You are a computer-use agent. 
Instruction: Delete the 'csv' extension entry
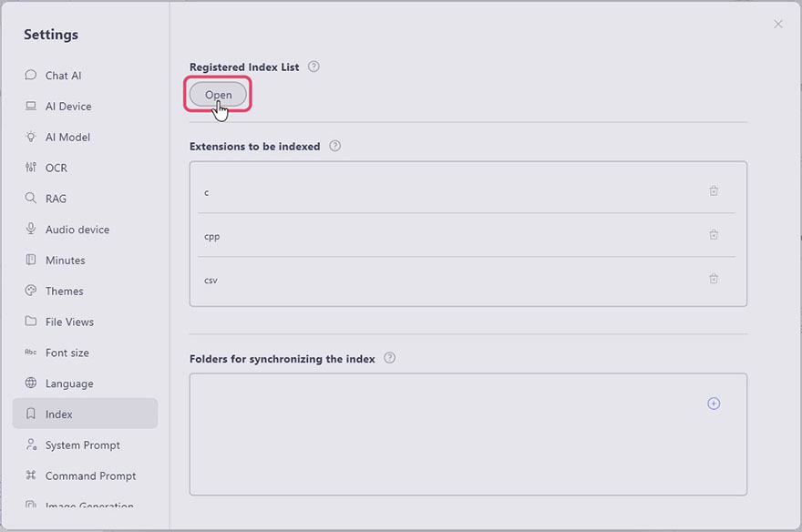(714, 279)
